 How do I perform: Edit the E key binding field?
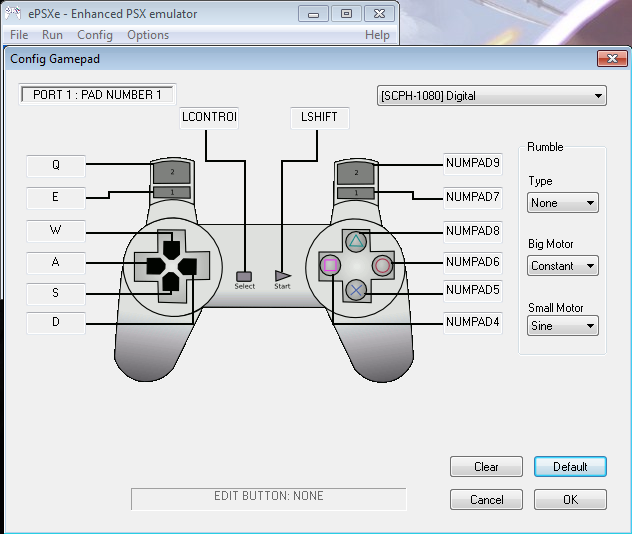(x=56, y=198)
